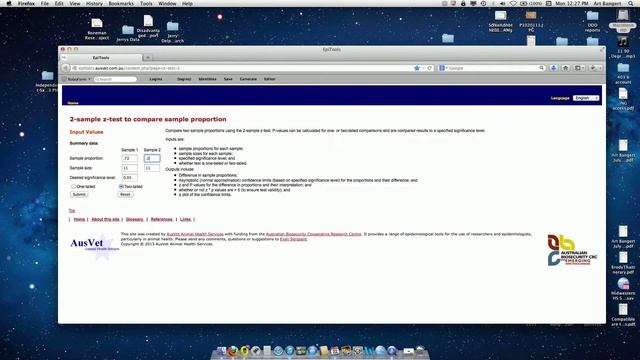The image size is (640, 360).
Task: Open the Trash in the Dock
Action: (420, 351)
